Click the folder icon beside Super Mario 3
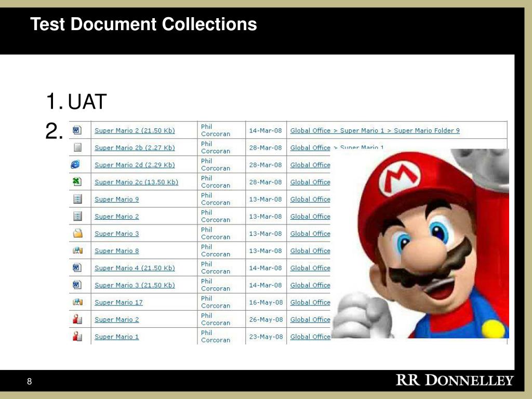This screenshot has width=532, height=399. pyautogui.click(x=78, y=233)
